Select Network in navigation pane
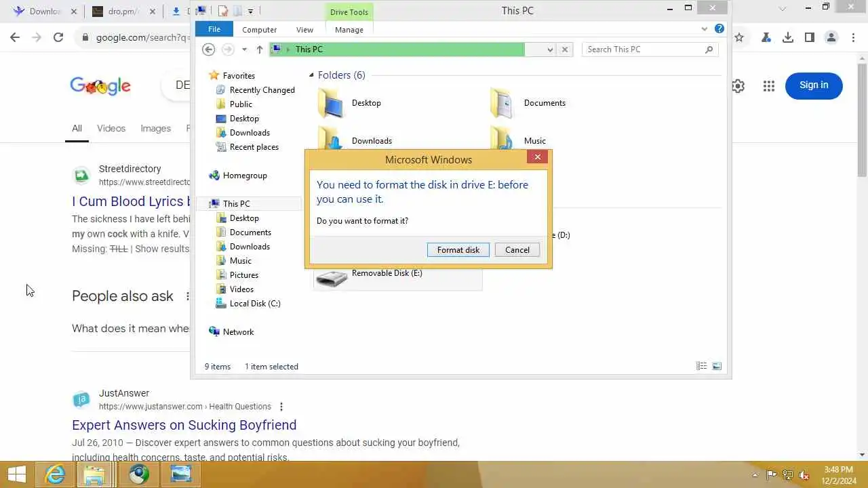 tap(238, 332)
